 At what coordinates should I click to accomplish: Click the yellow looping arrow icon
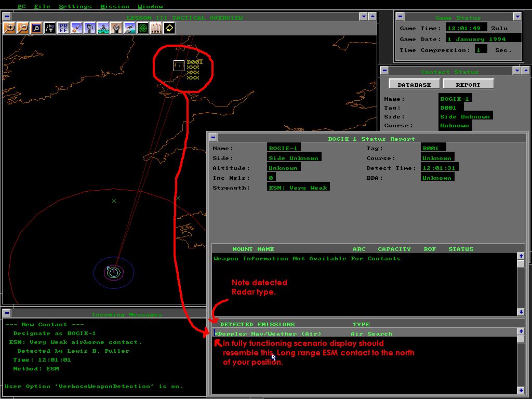[x=169, y=28]
